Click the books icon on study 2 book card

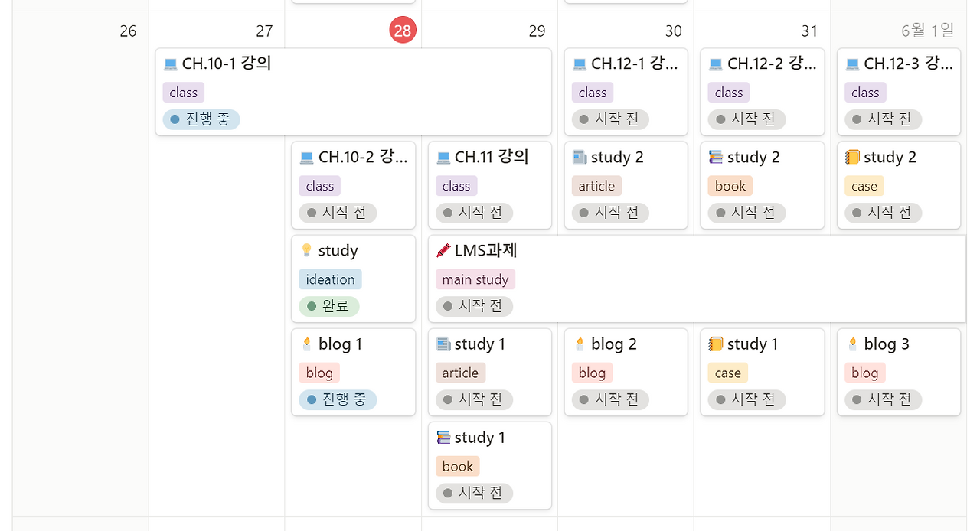715,157
